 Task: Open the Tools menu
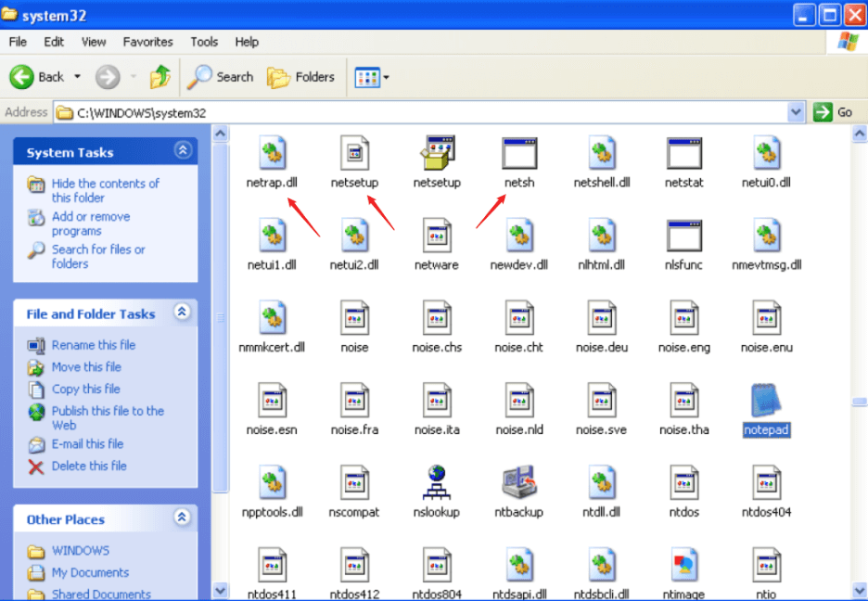(x=204, y=42)
